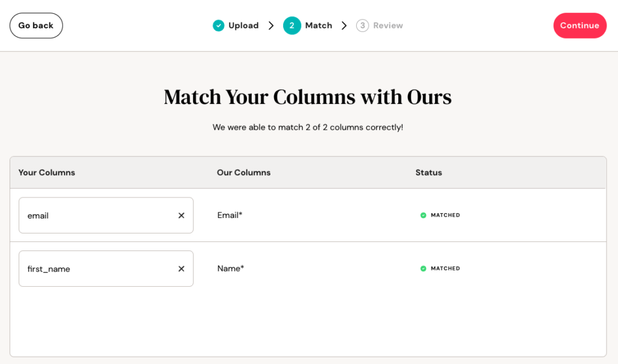Click the Match step number icon

pyautogui.click(x=292, y=25)
